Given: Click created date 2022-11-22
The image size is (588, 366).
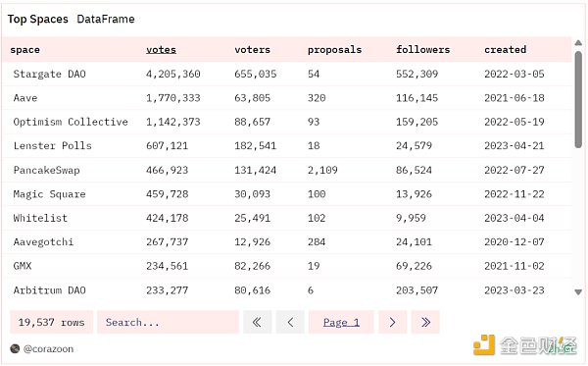Looking at the screenshot, I should point(514,194).
